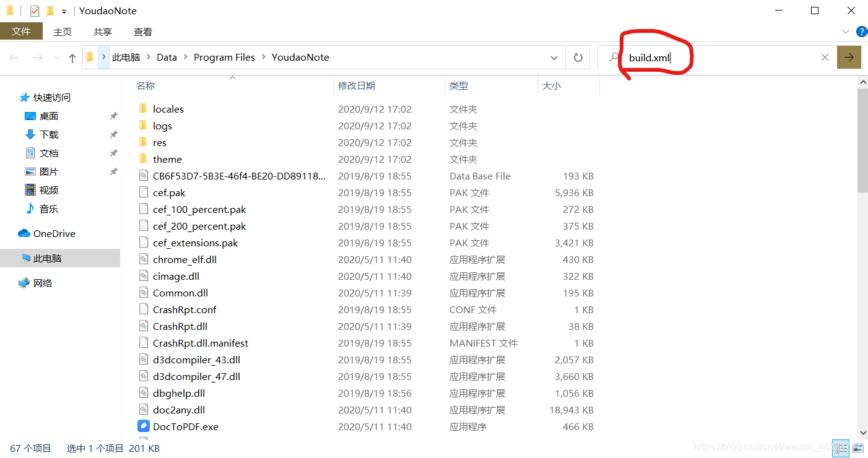868x458 pixels.
Task: Select 桌面 in navigation pane
Action: [49, 116]
